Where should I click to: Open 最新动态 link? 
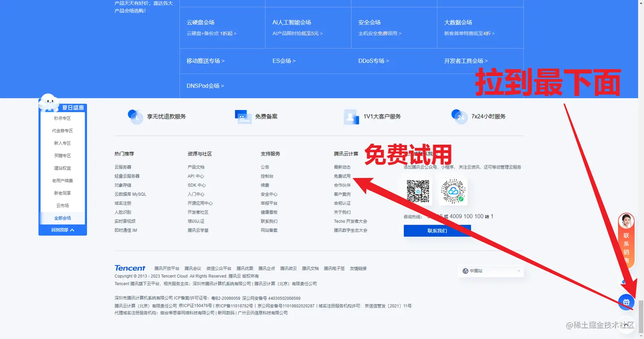(342, 167)
